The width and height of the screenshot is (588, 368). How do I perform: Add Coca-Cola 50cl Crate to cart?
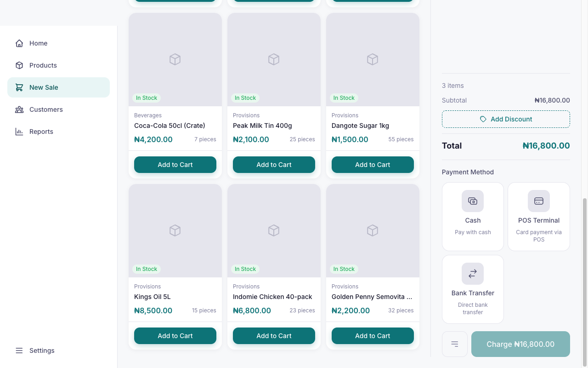[175, 165]
